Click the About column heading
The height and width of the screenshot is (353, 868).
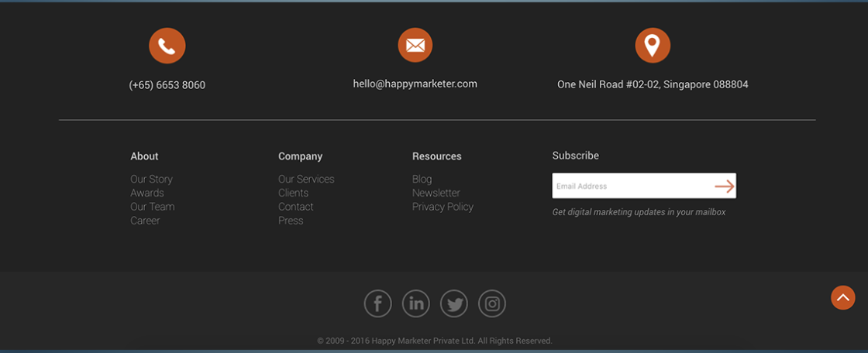pos(144,156)
